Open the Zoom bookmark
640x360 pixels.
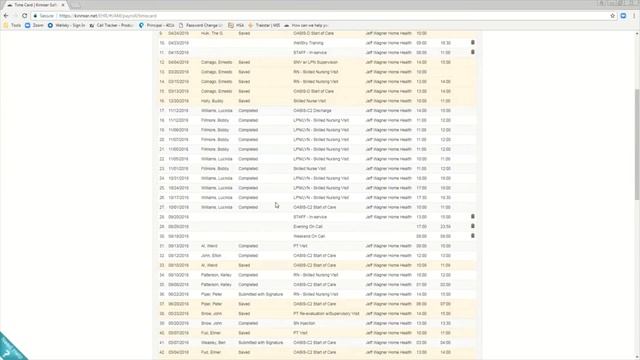34,25
